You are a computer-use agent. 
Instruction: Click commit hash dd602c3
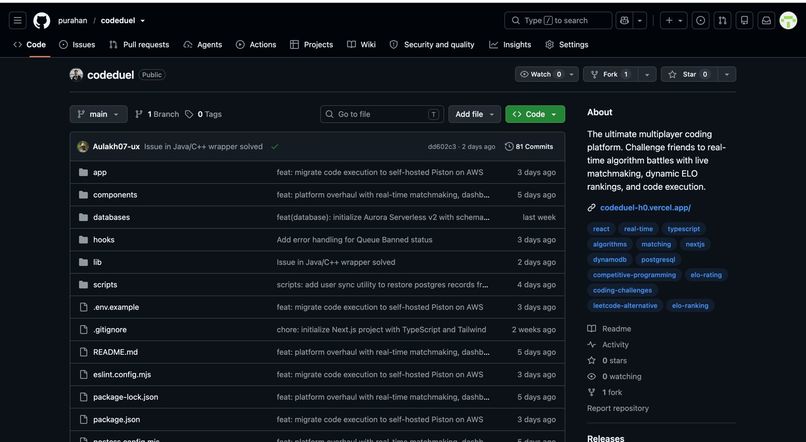coord(442,146)
